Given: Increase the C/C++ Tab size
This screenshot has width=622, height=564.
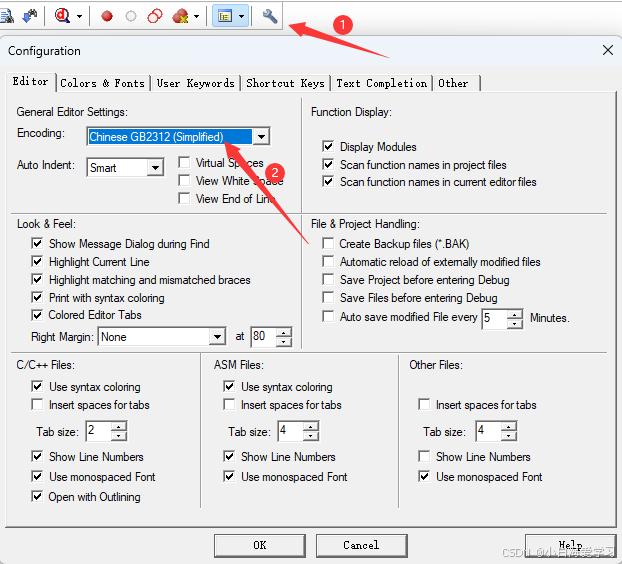Looking at the screenshot, I should tap(119, 427).
